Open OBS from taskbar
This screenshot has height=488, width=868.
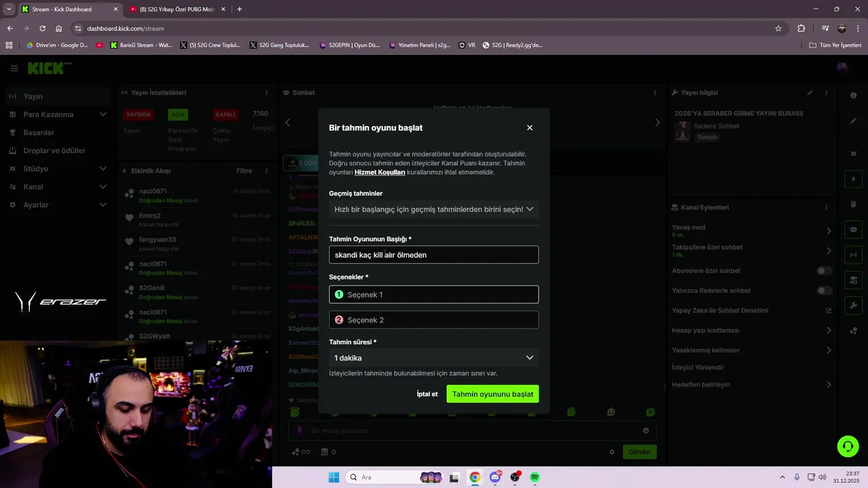(515, 477)
